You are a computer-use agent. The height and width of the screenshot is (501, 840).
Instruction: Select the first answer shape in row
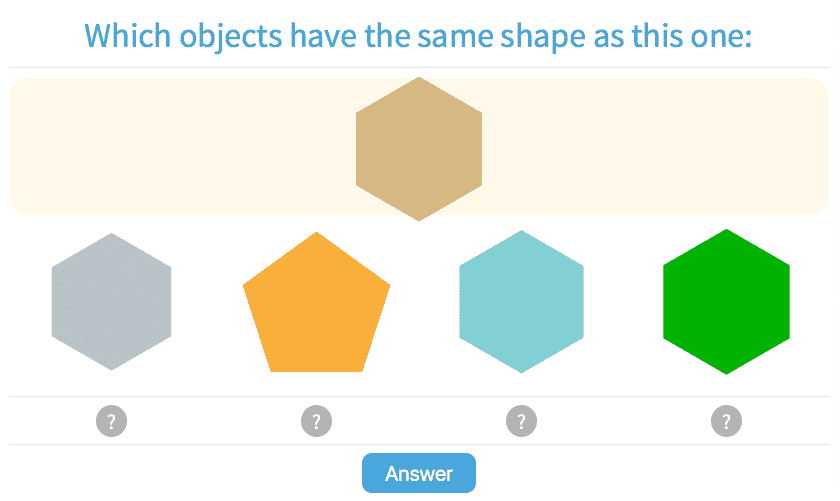[x=111, y=302]
